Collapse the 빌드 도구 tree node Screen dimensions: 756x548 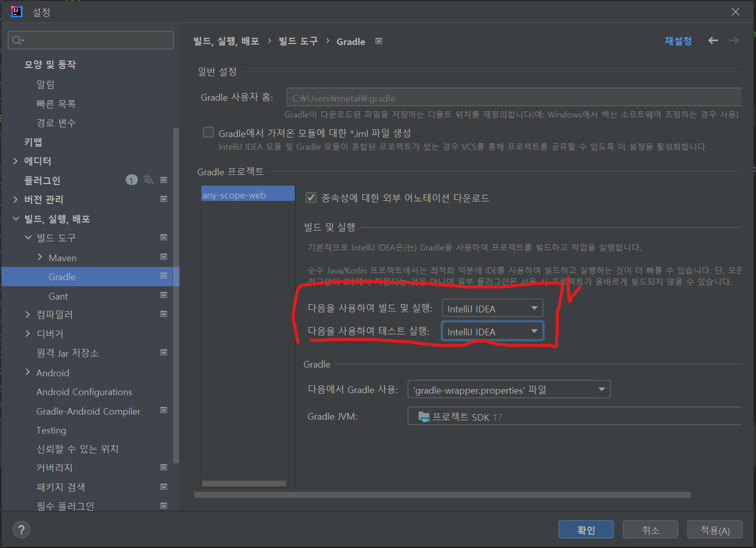point(28,237)
